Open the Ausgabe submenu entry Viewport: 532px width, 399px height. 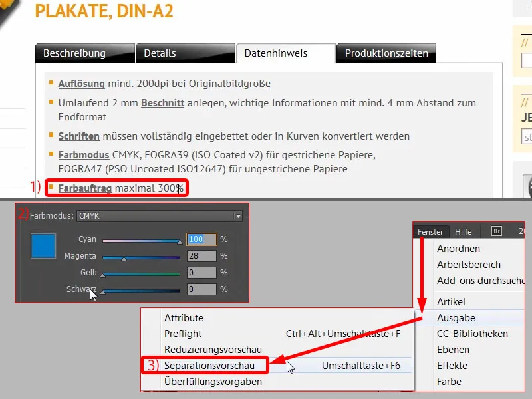(x=470, y=318)
